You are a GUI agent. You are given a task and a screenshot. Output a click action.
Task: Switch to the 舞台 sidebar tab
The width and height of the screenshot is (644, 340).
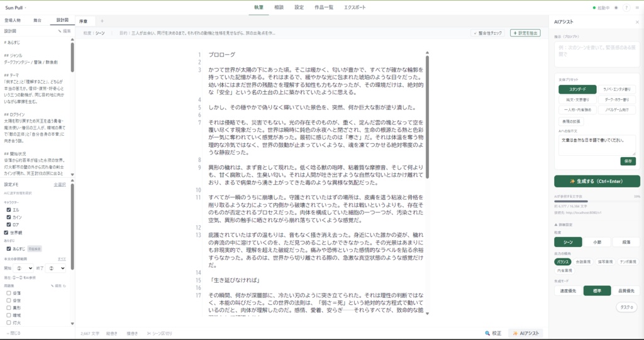(37, 20)
